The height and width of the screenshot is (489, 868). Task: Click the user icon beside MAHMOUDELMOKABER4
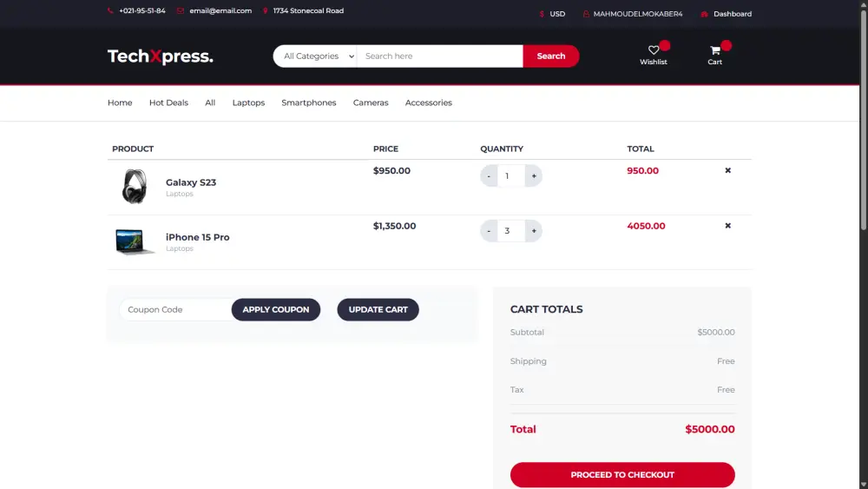point(586,14)
